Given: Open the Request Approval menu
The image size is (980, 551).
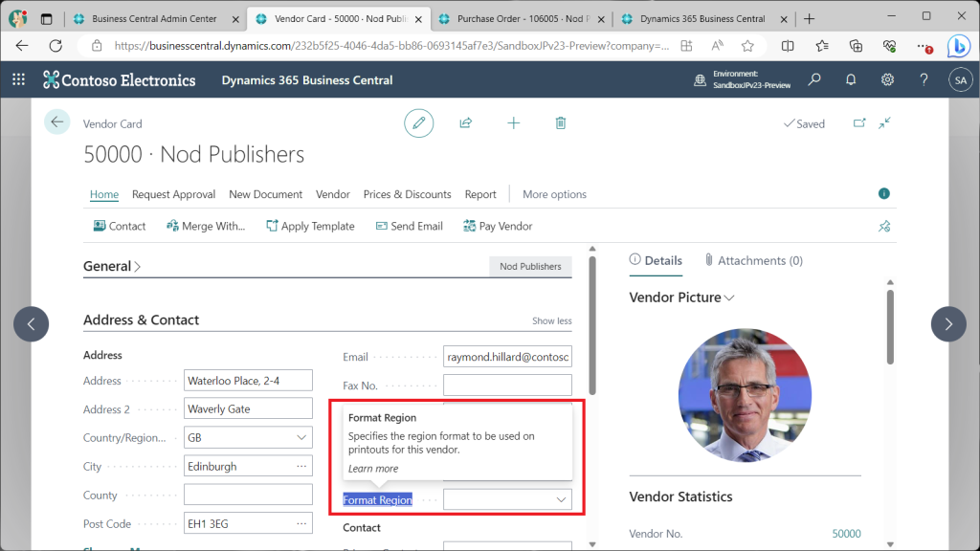Looking at the screenshot, I should coord(174,194).
